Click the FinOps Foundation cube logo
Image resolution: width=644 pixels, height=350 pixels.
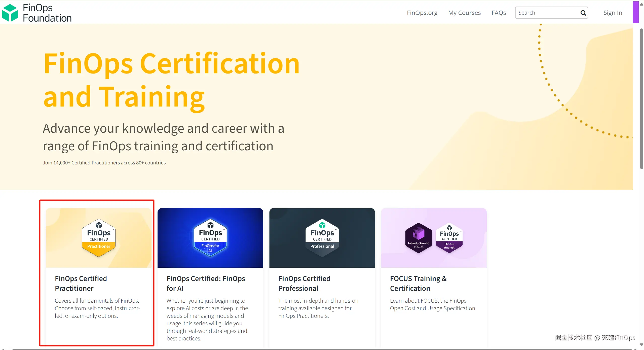[10, 13]
